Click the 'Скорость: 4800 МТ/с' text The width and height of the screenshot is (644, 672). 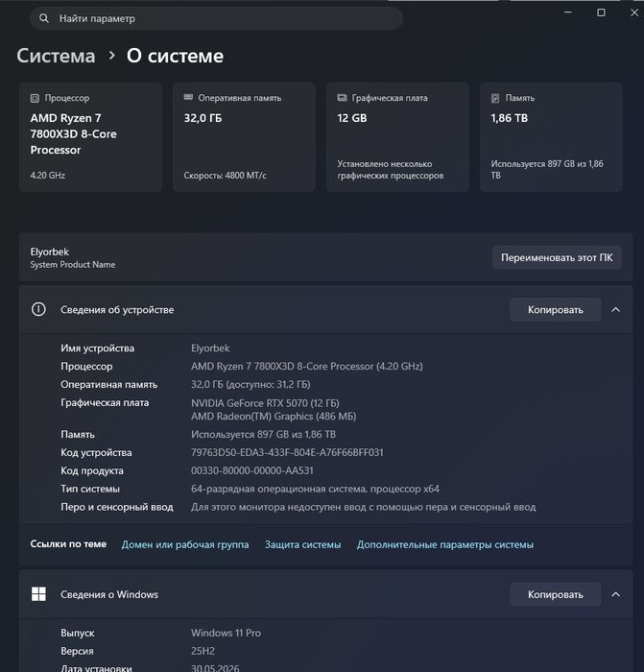tap(225, 175)
